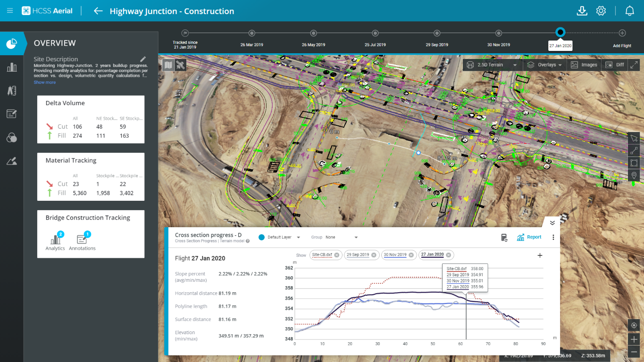This screenshot has height=362, width=644.
Task: Open the bar chart analytics sidebar tab
Action: pos(12,67)
